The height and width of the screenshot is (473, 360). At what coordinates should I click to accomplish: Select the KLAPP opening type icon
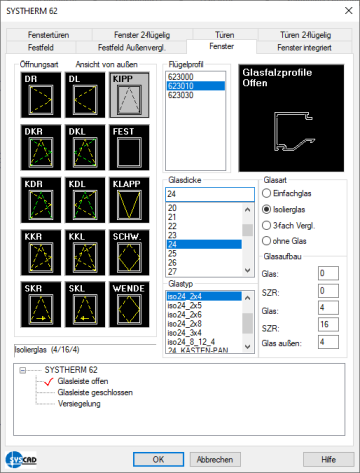click(x=129, y=200)
